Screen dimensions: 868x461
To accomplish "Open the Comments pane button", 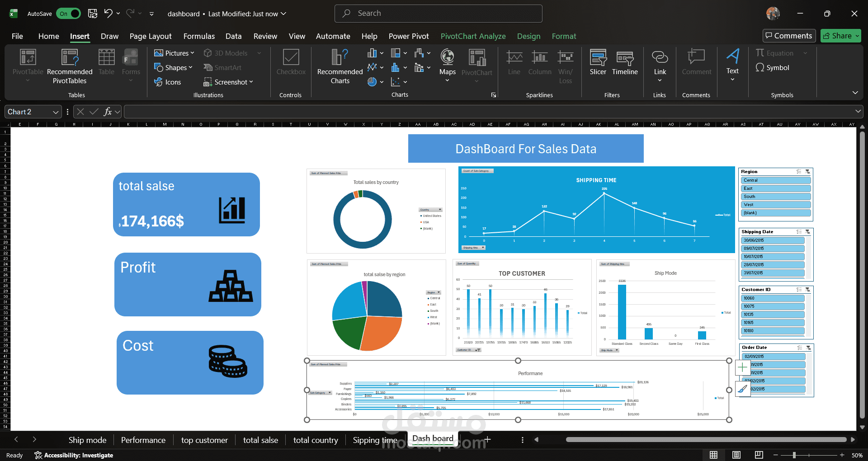I will pos(789,36).
